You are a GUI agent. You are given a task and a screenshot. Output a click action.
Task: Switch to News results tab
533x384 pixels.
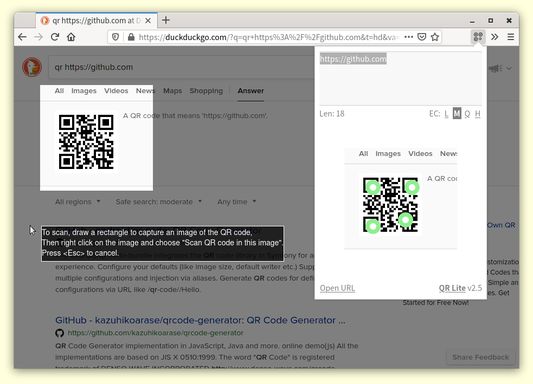click(145, 91)
